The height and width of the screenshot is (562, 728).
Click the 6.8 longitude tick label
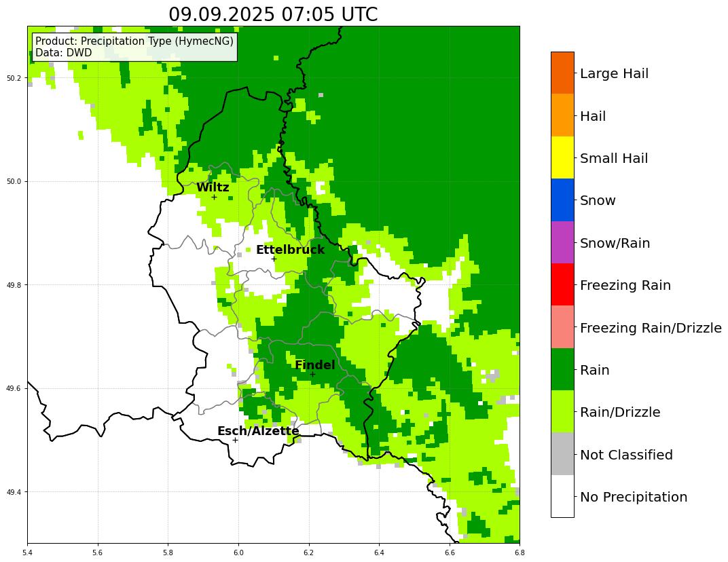pos(520,552)
